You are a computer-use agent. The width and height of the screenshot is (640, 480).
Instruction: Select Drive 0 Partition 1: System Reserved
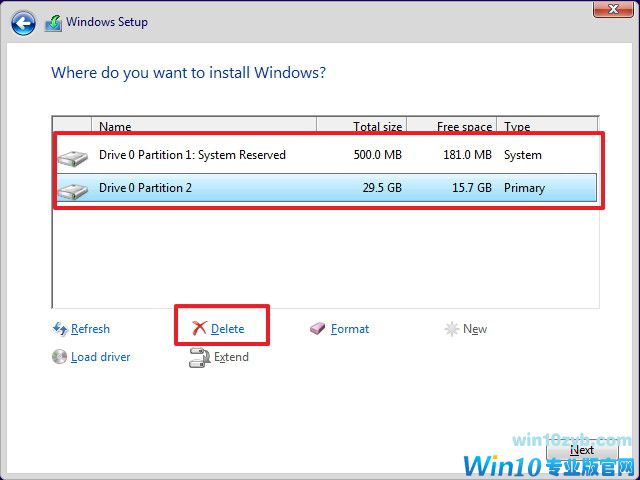(327, 155)
